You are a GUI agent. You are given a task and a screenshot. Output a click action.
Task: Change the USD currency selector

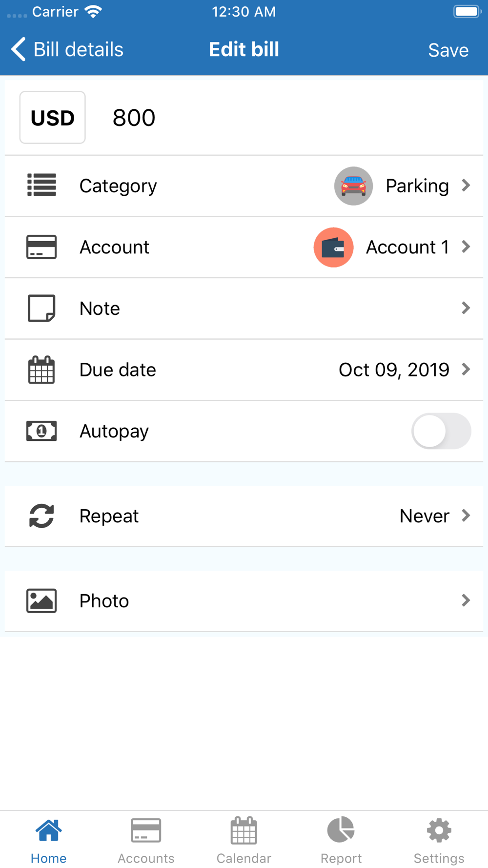(x=53, y=118)
